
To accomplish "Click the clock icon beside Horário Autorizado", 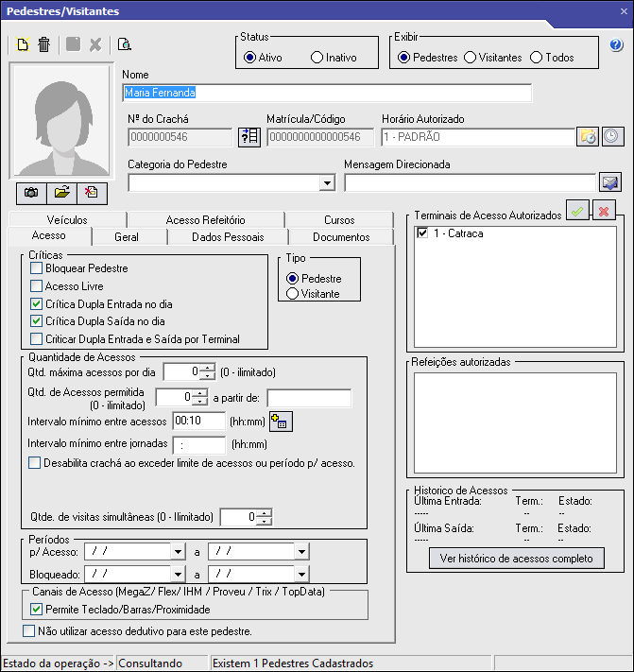I will coord(611,136).
